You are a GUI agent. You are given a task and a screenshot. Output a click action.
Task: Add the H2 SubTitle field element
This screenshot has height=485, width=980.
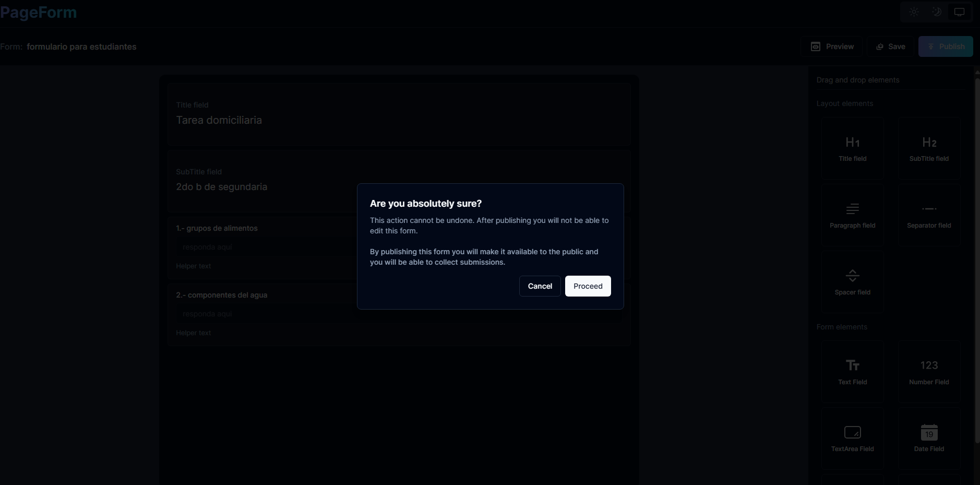[929, 149]
